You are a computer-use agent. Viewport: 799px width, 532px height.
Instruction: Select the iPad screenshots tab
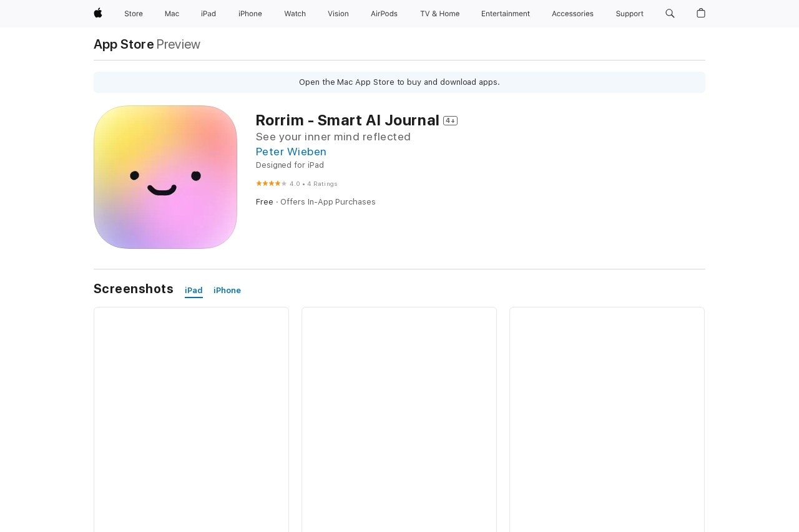194,291
